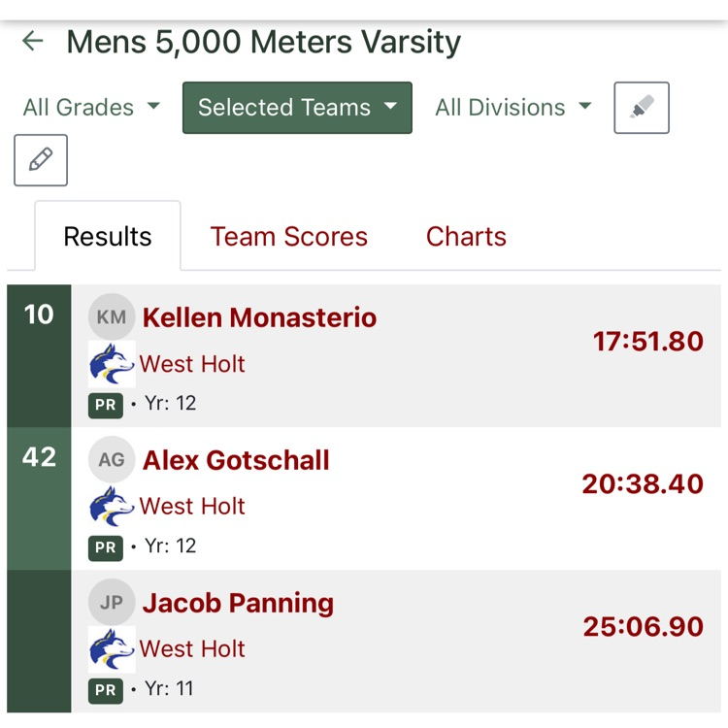The image size is (728, 728).
Task: Click West Holt husky logo under Kellen
Action: [112, 364]
